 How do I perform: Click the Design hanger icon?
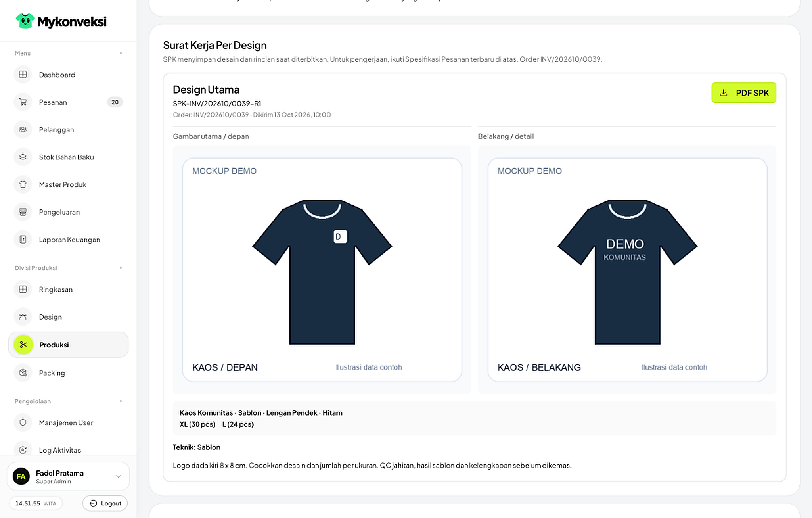[x=23, y=317]
